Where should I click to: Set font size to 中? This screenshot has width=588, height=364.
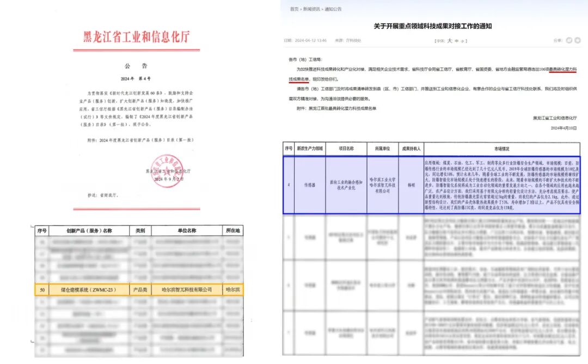coord(456,41)
